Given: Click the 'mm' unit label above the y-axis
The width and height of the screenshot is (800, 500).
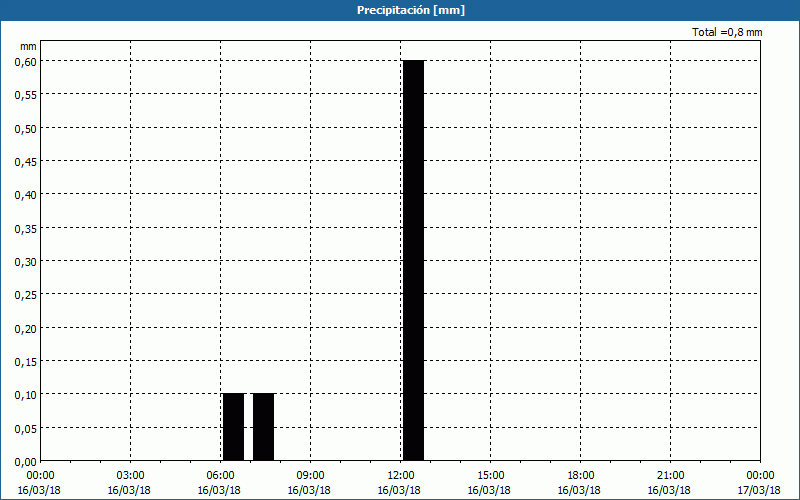Looking at the screenshot, I should click(x=28, y=46).
